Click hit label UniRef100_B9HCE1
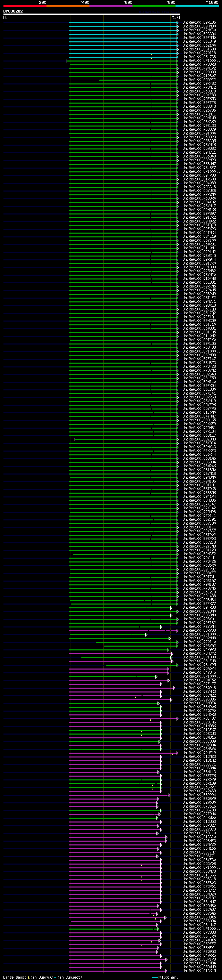 (199, 152)
